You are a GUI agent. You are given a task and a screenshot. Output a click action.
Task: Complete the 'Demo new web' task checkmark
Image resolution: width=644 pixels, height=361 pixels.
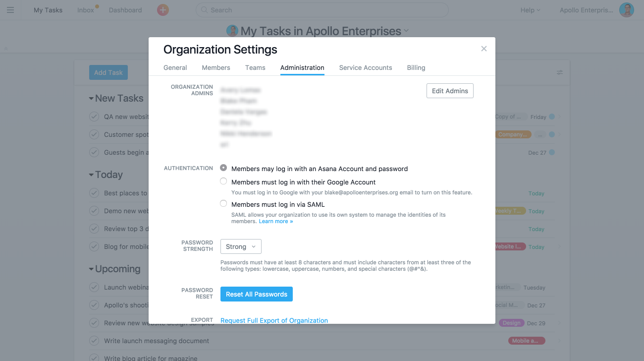pyautogui.click(x=94, y=211)
